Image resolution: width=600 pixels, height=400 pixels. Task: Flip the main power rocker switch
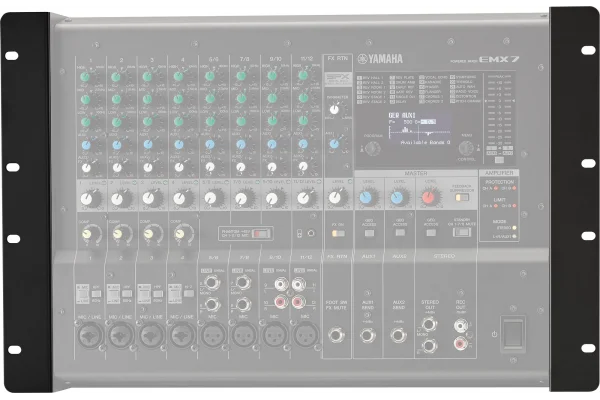tap(513, 333)
